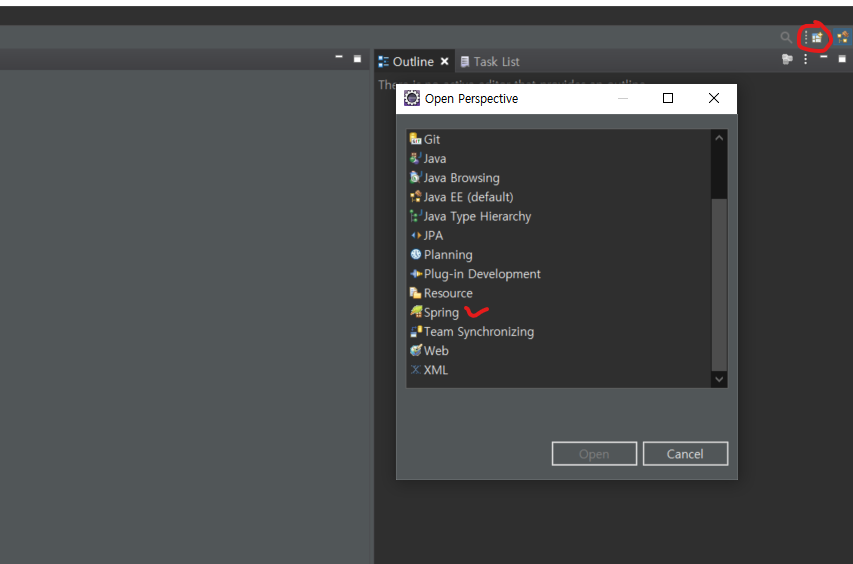Maximize the editor area panel
853x564 pixels.
[x=357, y=59]
